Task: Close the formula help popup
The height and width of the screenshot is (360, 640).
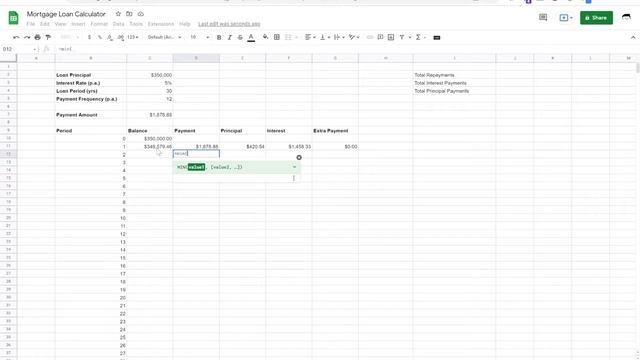Action: click(x=299, y=158)
